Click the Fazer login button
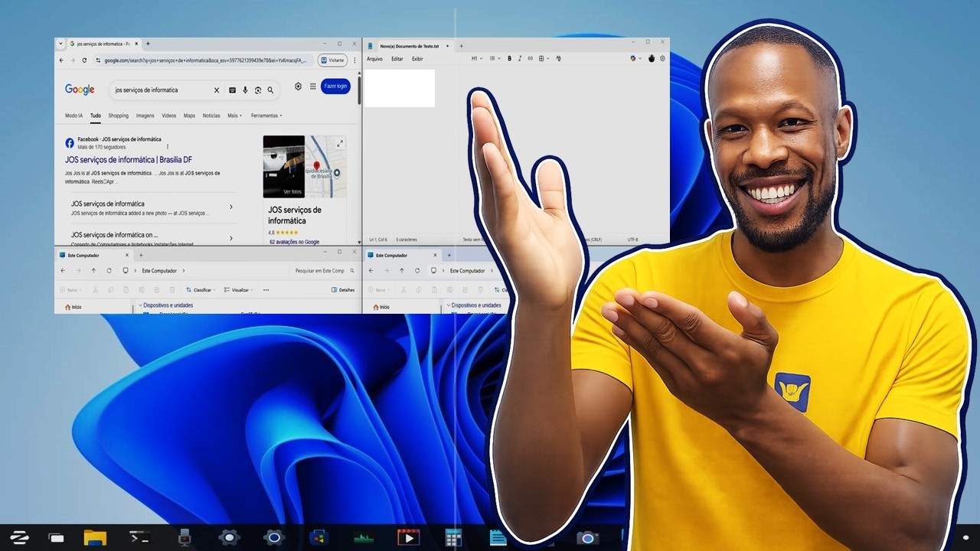The image size is (980, 551). click(335, 86)
